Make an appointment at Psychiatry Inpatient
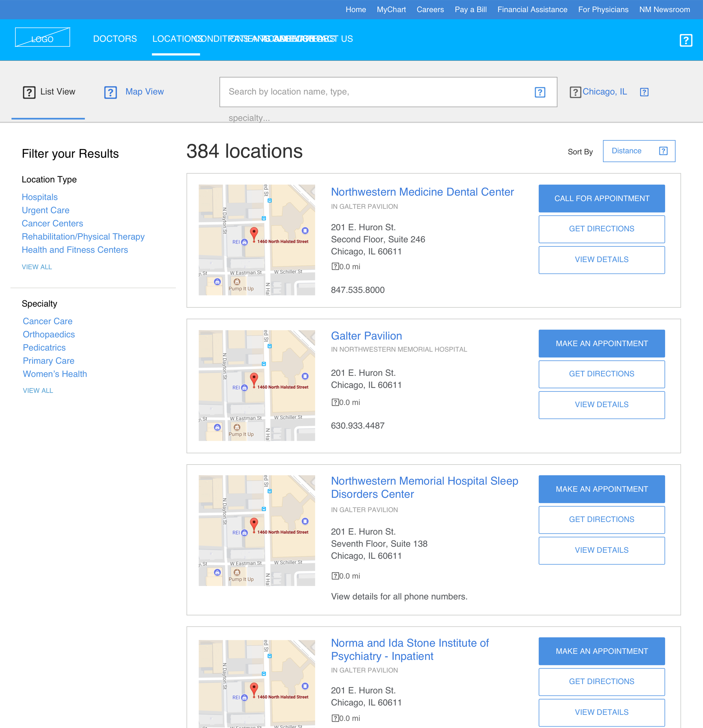 click(x=602, y=651)
